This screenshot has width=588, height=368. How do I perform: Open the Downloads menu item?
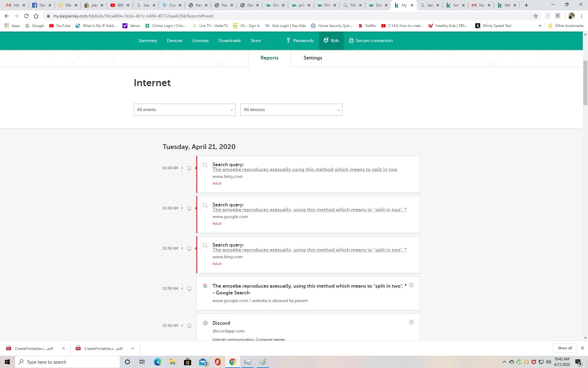229,40
